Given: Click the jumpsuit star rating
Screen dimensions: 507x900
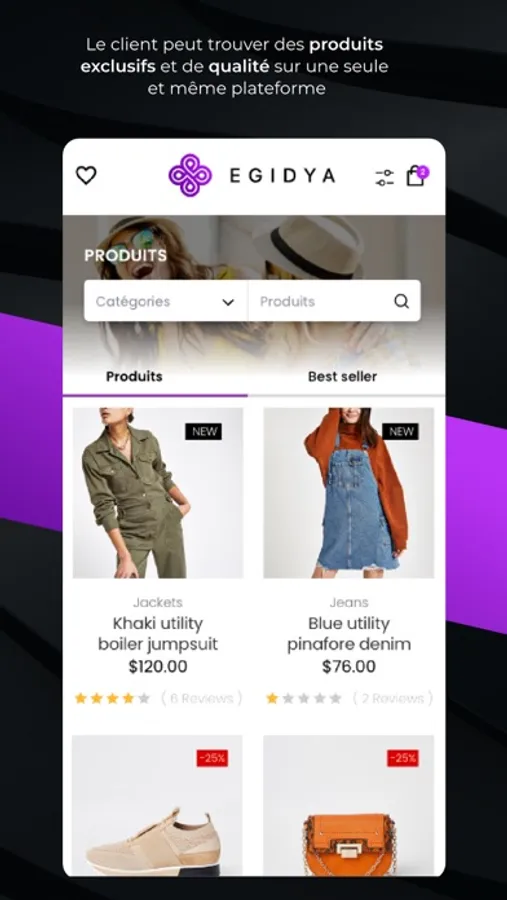Looking at the screenshot, I should coord(113,699).
